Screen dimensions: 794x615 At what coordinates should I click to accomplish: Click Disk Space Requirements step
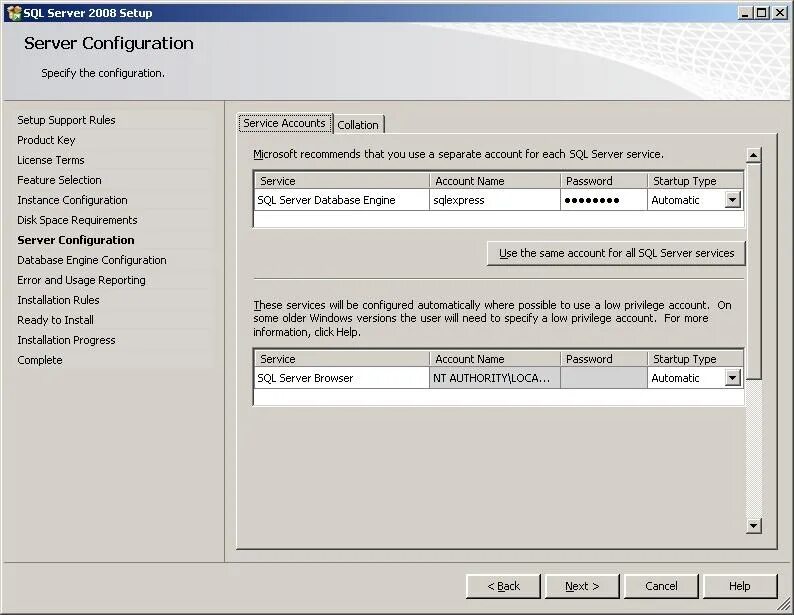click(77, 220)
